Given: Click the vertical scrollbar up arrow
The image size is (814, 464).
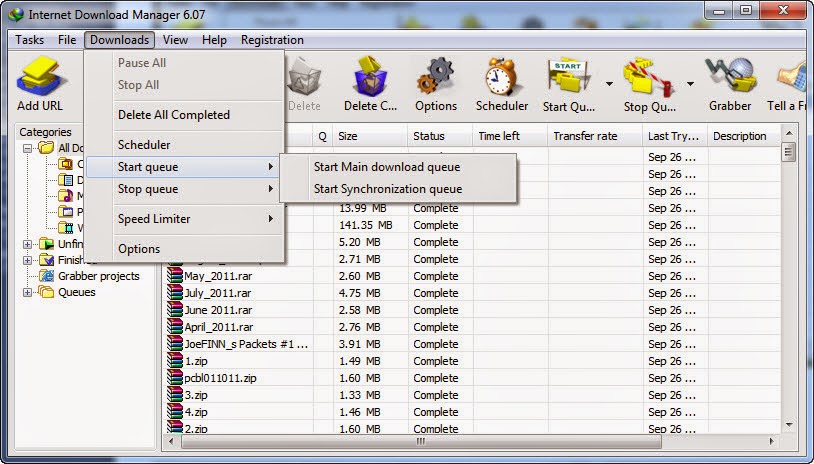Looking at the screenshot, I should pyautogui.click(x=789, y=133).
